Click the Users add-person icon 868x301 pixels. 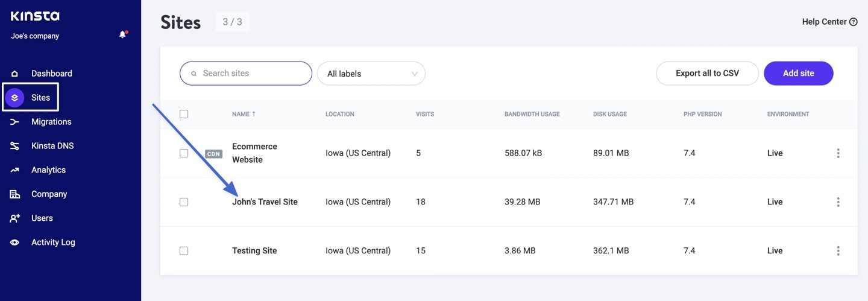click(14, 218)
